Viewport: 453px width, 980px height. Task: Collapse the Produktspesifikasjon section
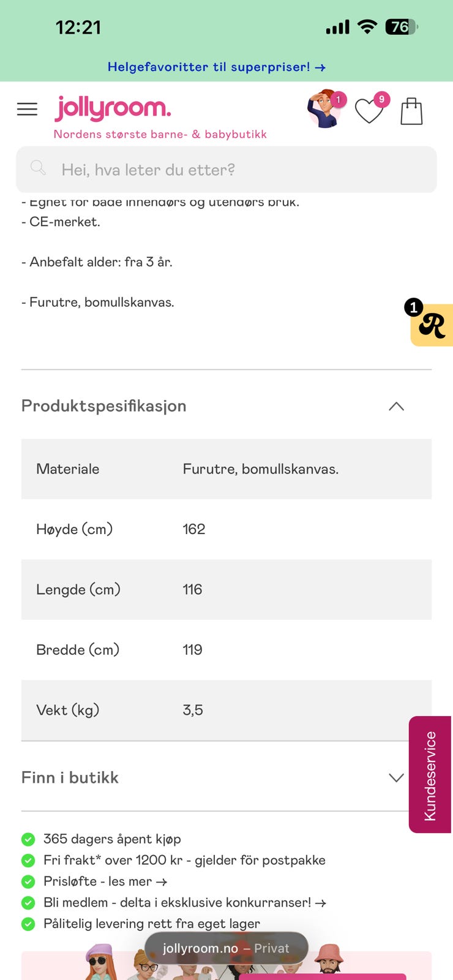(397, 406)
